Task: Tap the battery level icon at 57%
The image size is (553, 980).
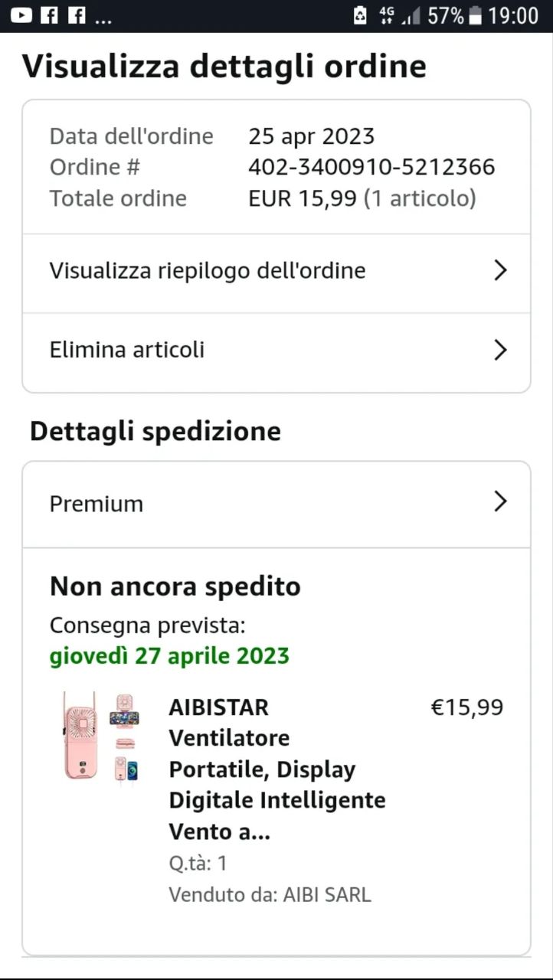Action: click(476, 15)
